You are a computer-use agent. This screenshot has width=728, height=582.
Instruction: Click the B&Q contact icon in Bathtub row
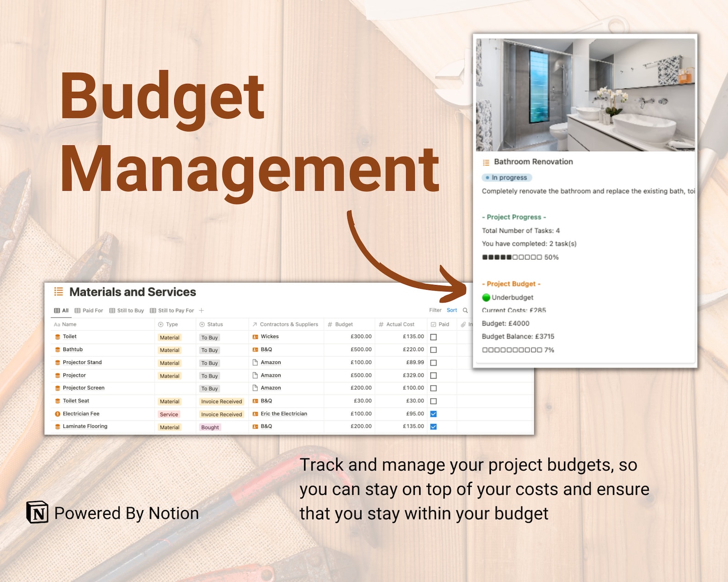click(x=255, y=350)
